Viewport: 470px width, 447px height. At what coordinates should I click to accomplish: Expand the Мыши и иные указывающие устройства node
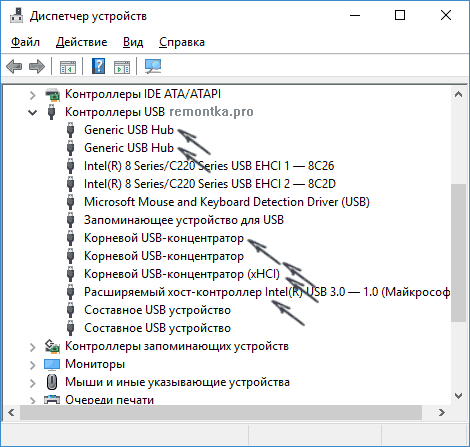point(32,383)
